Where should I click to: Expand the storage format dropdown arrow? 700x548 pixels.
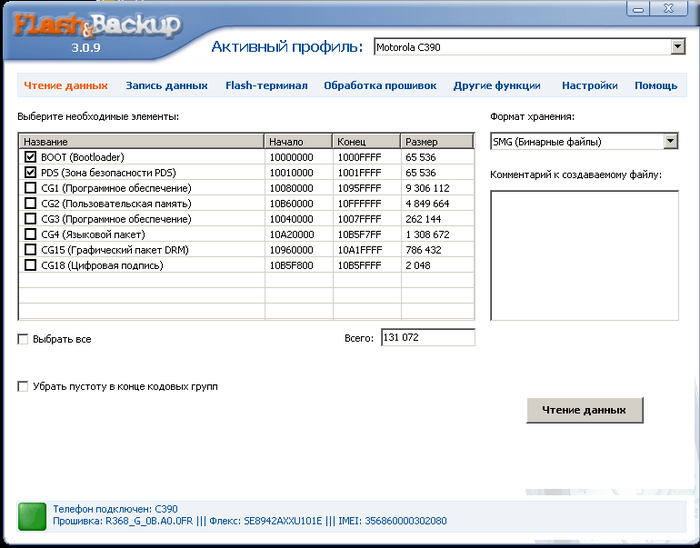pos(670,141)
